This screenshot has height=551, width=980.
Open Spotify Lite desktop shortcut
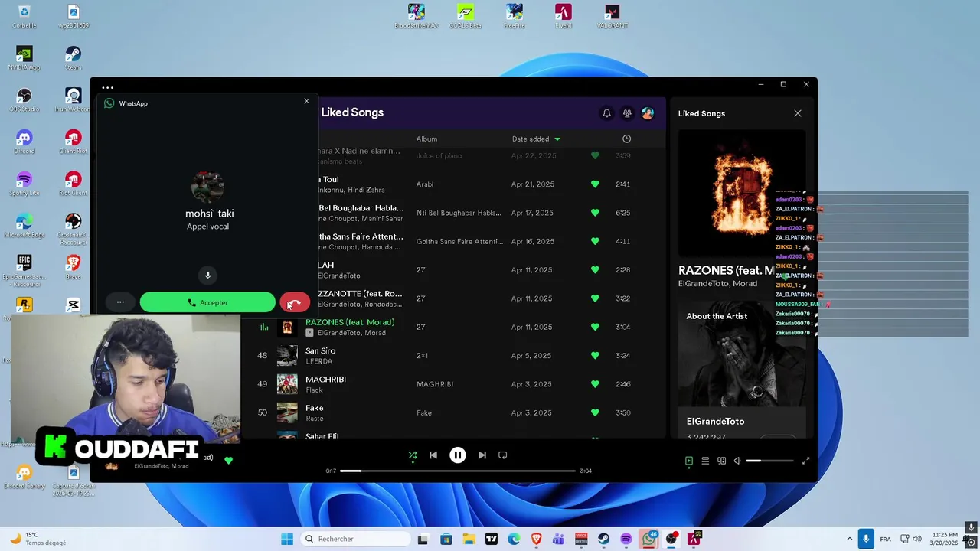24,184
